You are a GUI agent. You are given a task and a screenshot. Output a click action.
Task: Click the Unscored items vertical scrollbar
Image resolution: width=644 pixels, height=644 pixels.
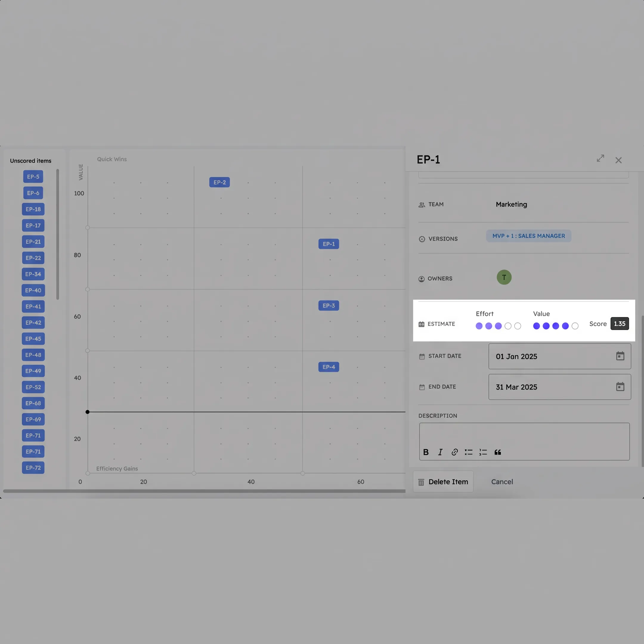point(58,234)
